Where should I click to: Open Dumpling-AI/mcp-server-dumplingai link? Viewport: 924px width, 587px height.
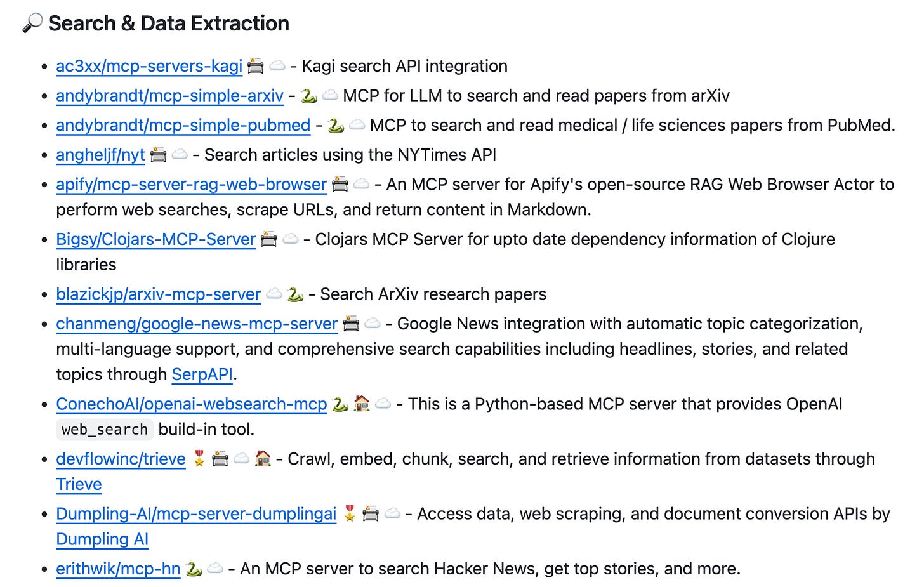196,514
